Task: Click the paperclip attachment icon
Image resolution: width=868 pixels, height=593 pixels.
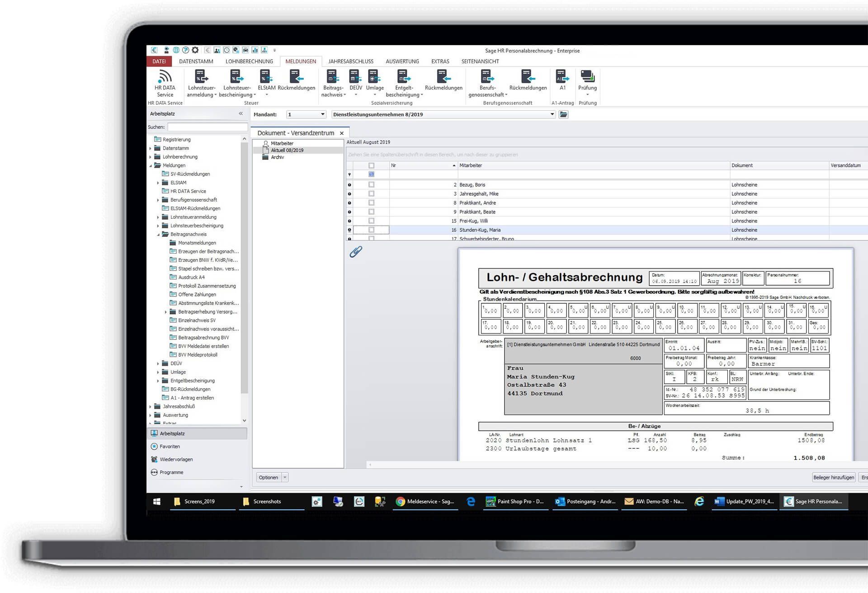Action: [356, 252]
